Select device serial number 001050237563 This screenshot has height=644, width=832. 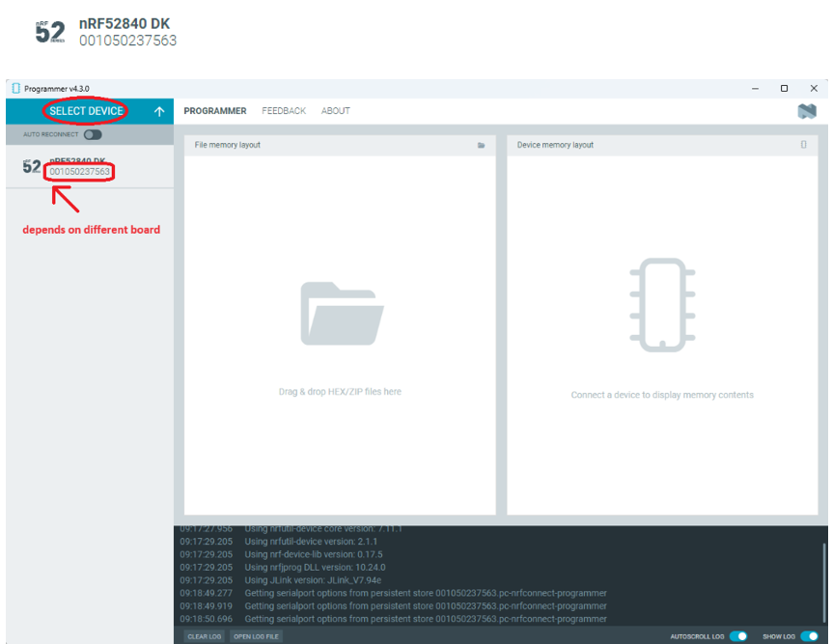click(x=79, y=172)
